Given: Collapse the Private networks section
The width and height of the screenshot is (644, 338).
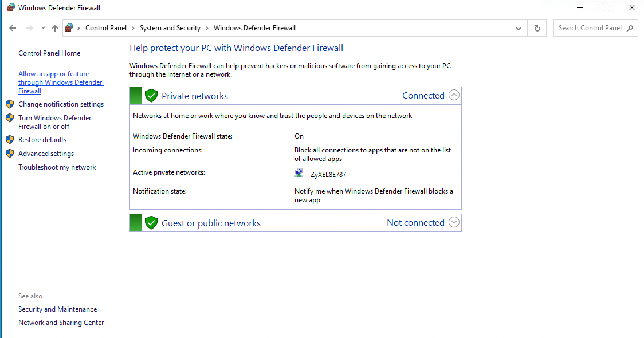Looking at the screenshot, I should pos(454,95).
